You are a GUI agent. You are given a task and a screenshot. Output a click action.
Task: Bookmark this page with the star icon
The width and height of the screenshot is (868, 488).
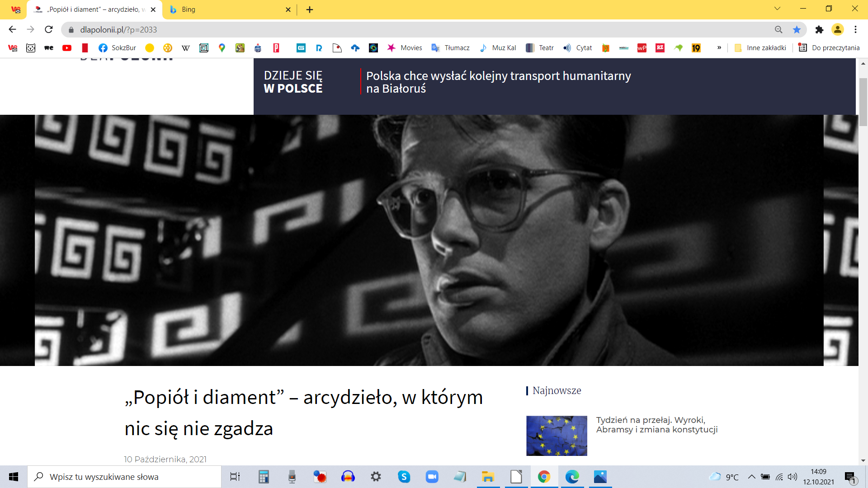coord(797,29)
